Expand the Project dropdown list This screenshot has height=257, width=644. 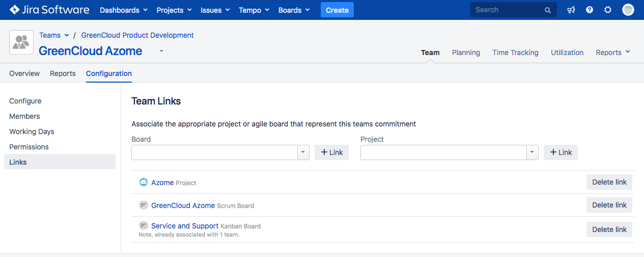coord(532,152)
